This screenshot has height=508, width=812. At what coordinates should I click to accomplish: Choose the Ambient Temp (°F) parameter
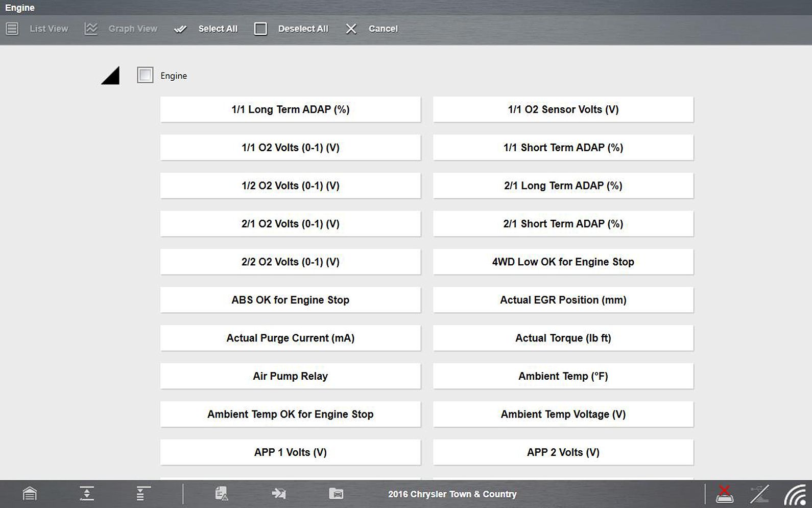click(563, 376)
